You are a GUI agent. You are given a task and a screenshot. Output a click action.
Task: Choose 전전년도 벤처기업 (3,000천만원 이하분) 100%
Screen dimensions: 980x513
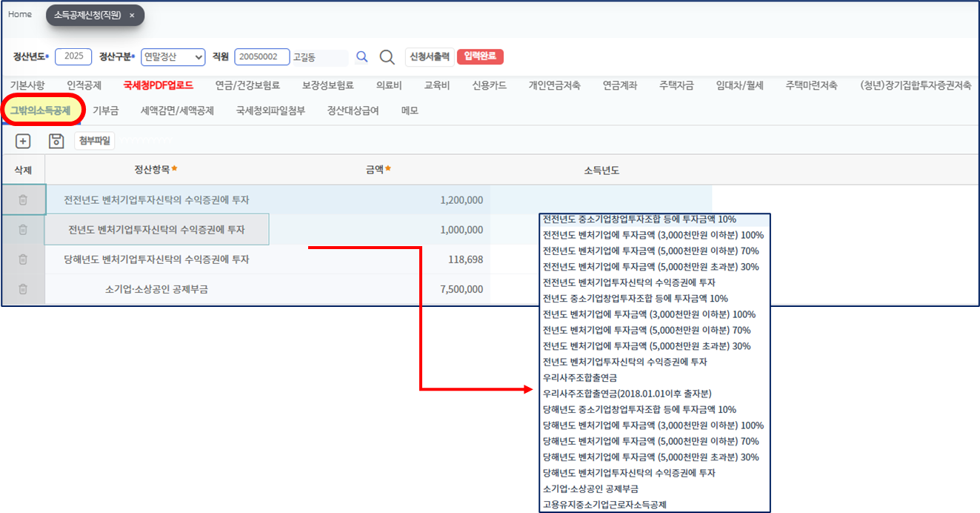click(x=655, y=235)
